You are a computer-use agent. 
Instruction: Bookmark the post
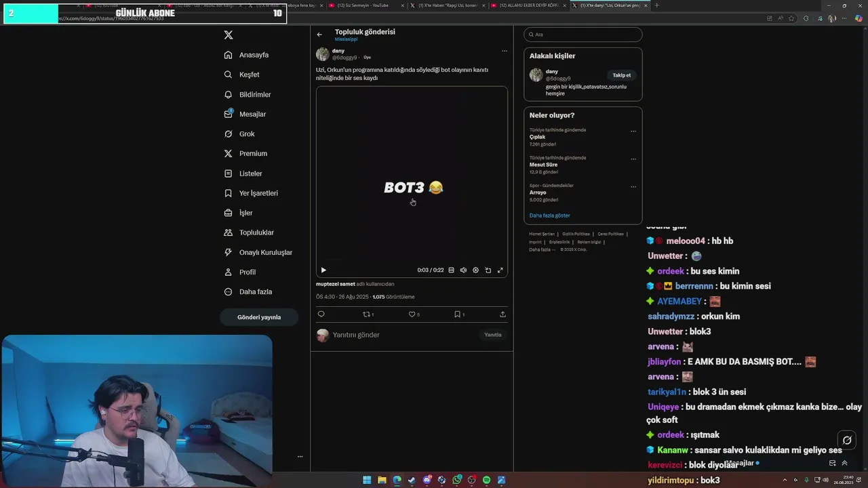(x=459, y=314)
